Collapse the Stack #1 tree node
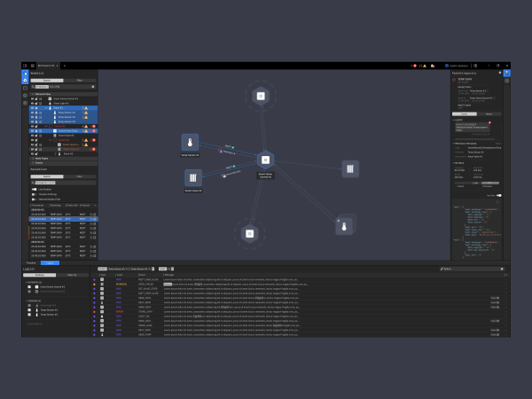This screenshot has width=532, height=399. pyautogui.click(x=46, y=108)
